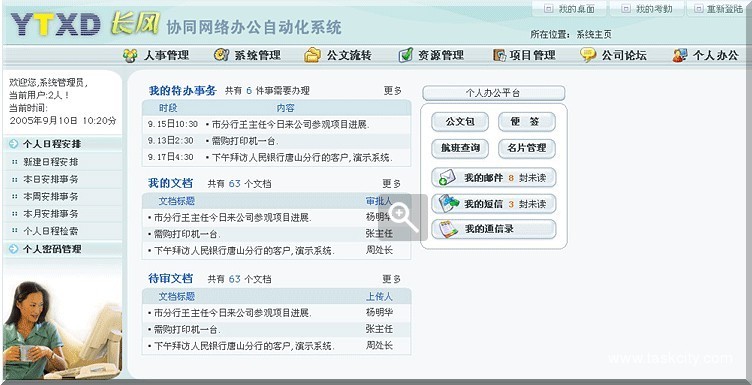Click the 公文包 button
752x385 pixels.
click(x=460, y=122)
